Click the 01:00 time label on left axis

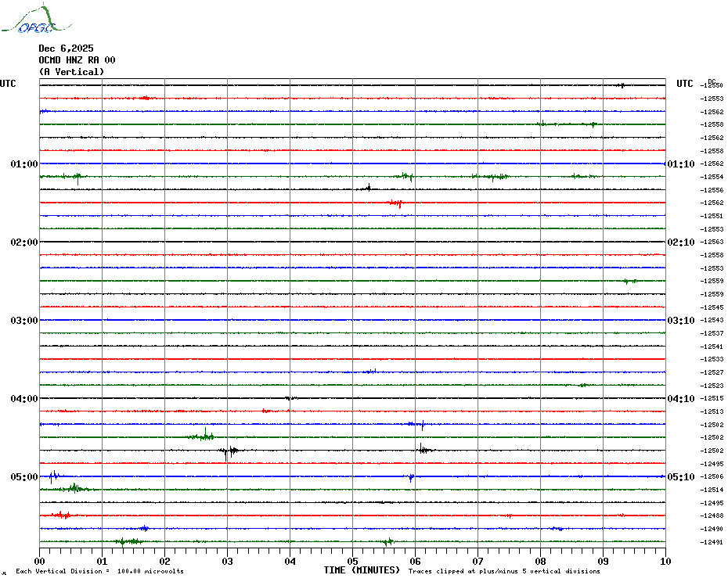point(24,164)
